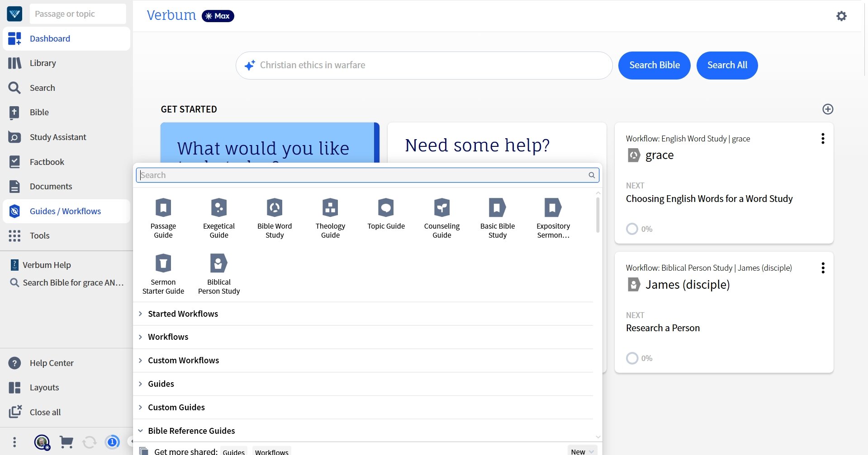This screenshot has height=455, width=868.
Task: Click the Research a Person step
Action: (x=663, y=328)
